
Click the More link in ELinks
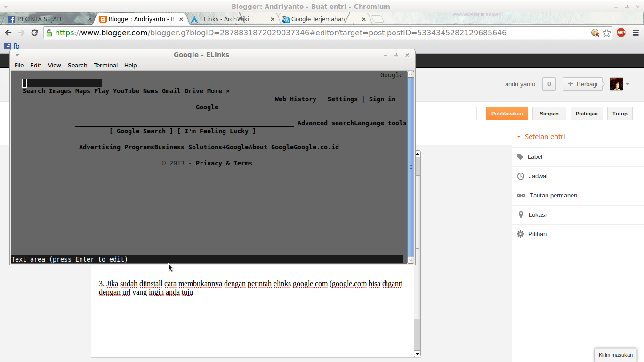(215, 91)
